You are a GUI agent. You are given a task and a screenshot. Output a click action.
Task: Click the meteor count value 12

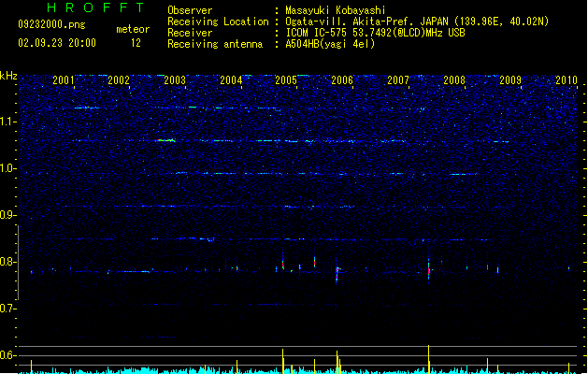[x=136, y=43]
